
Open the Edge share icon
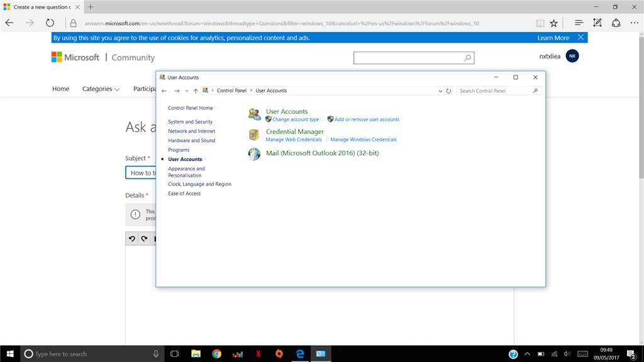pos(616,23)
